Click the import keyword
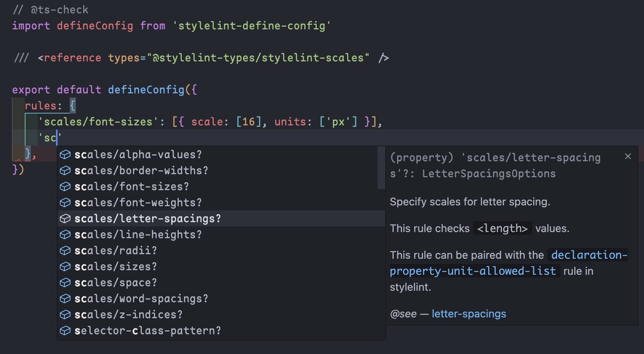Image resolution: width=644 pixels, height=354 pixels. pyautogui.click(x=31, y=26)
